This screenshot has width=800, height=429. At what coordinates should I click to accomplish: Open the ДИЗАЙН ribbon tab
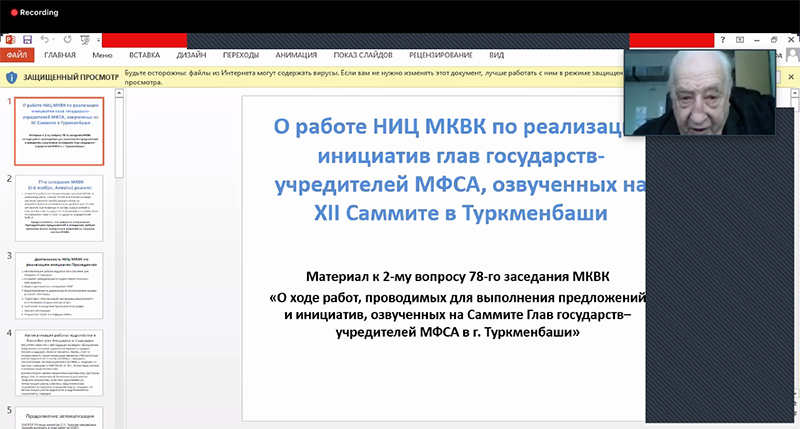[x=191, y=55]
